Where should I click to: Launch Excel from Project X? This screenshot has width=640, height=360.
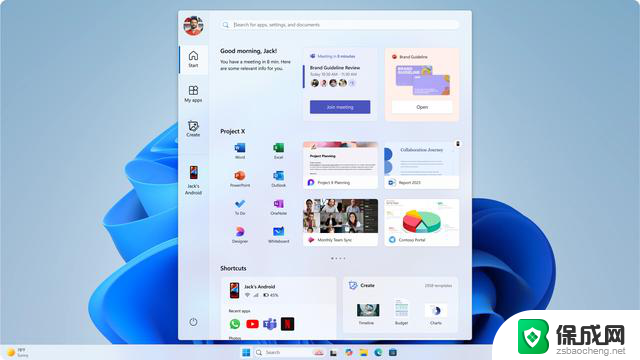pyautogui.click(x=278, y=151)
